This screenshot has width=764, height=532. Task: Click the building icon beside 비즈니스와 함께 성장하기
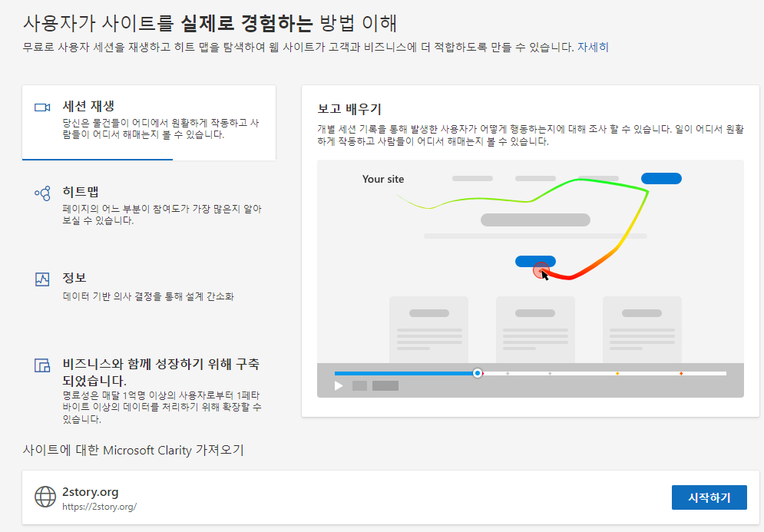point(42,367)
